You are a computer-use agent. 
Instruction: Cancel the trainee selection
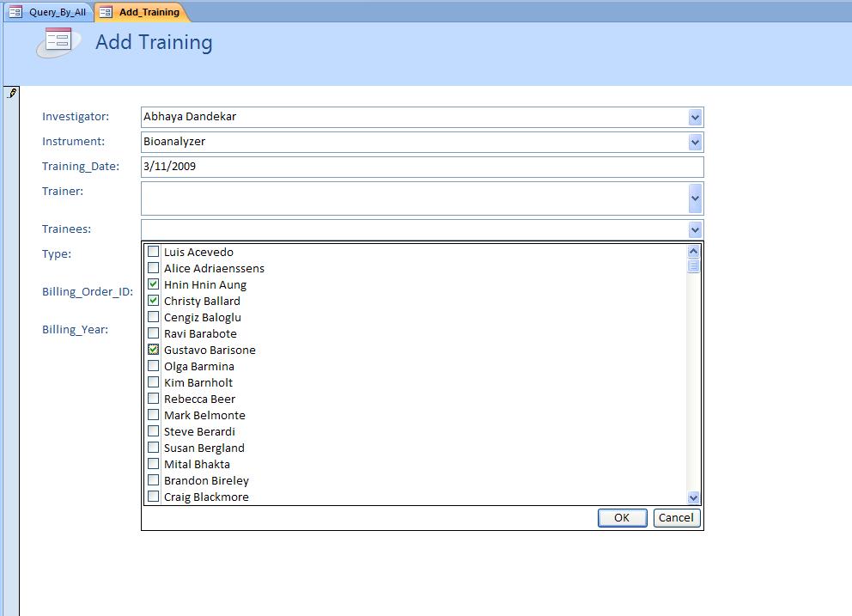click(677, 517)
